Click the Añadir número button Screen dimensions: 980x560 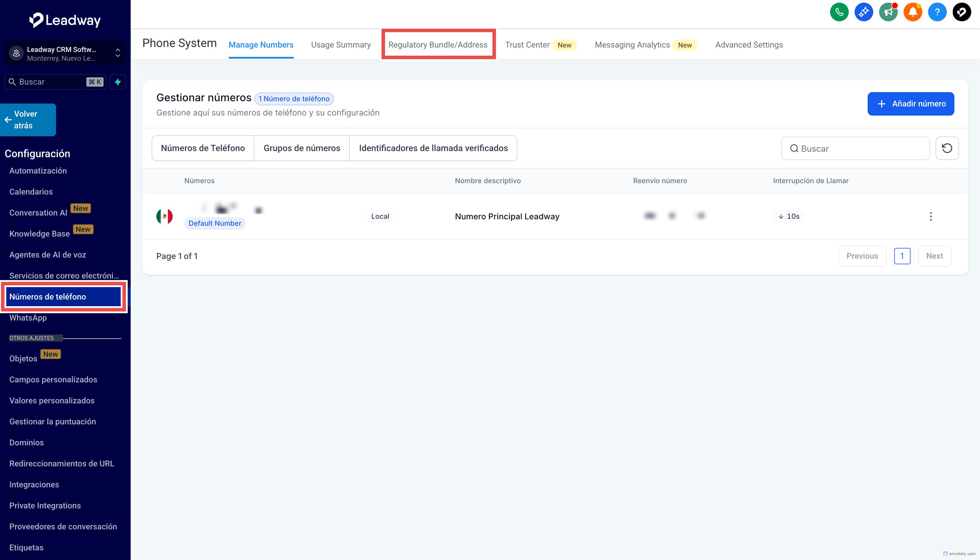click(x=910, y=104)
